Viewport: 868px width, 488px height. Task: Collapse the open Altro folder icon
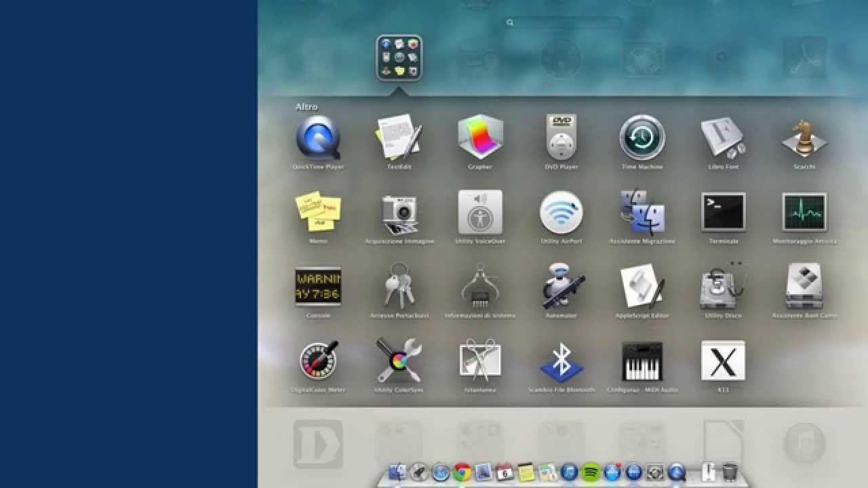coord(399,58)
